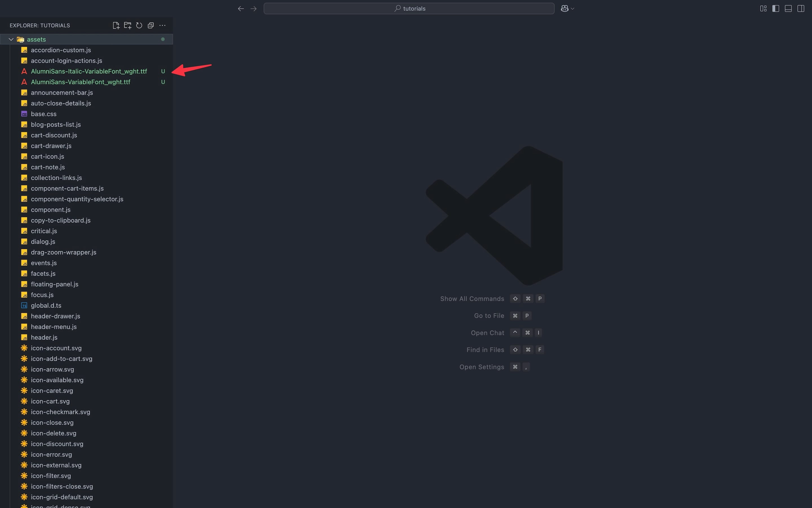Open icon-error.svg
The height and width of the screenshot is (508, 812).
(x=87, y=454)
